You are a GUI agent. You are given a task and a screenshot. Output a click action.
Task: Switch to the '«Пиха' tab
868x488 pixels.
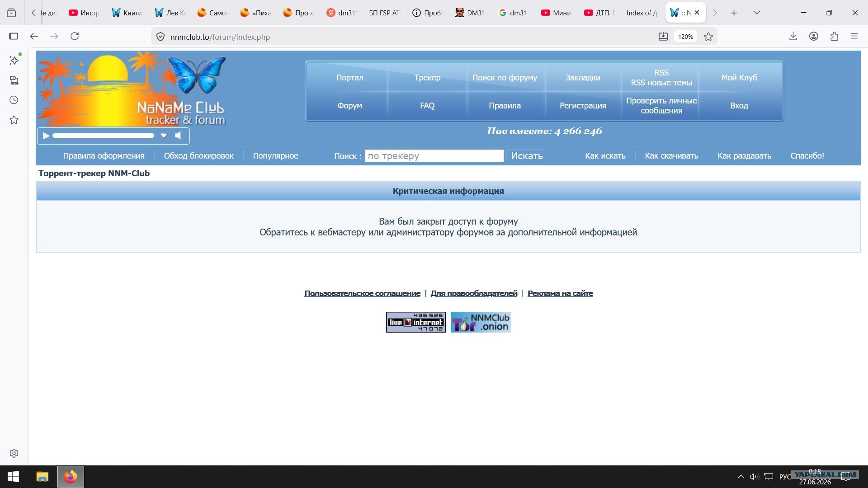(256, 13)
